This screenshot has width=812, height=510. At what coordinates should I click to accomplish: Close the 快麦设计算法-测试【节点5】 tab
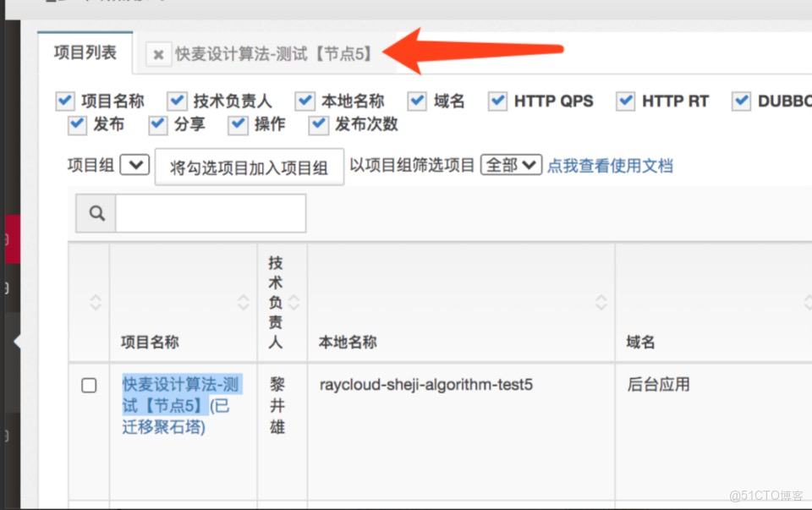tap(158, 54)
